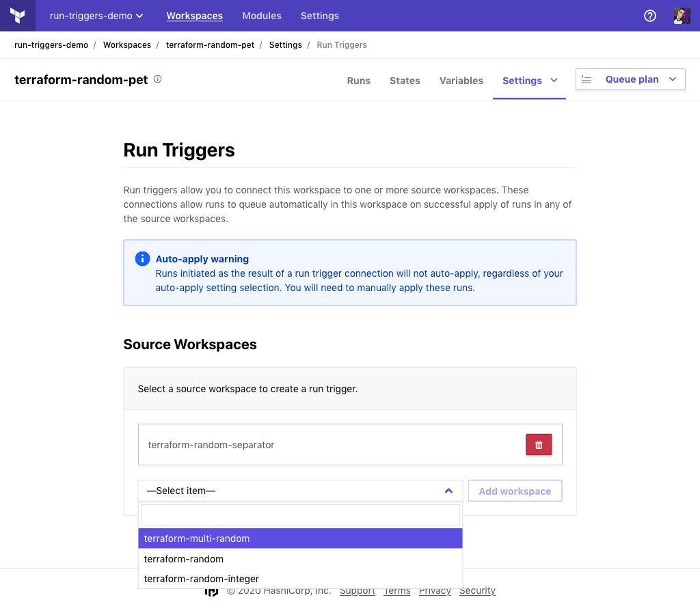Delete terraform-random-separator with trash icon

pyautogui.click(x=539, y=445)
